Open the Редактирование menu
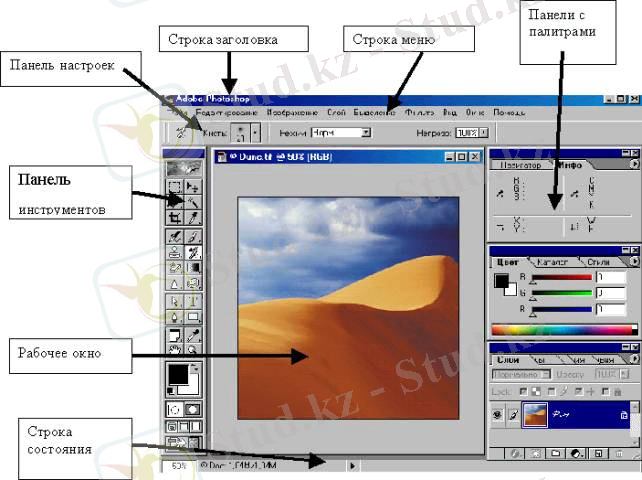Viewport: 642px width, 480px height. 226,112
